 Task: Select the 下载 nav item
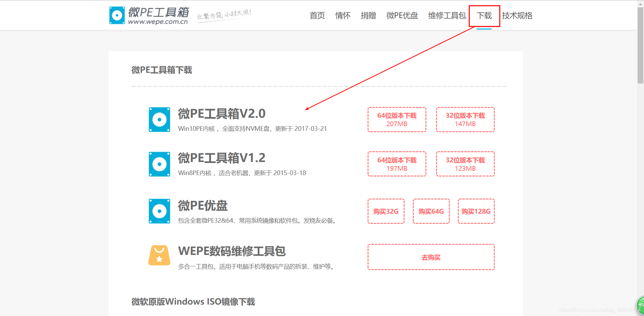tap(484, 15)
